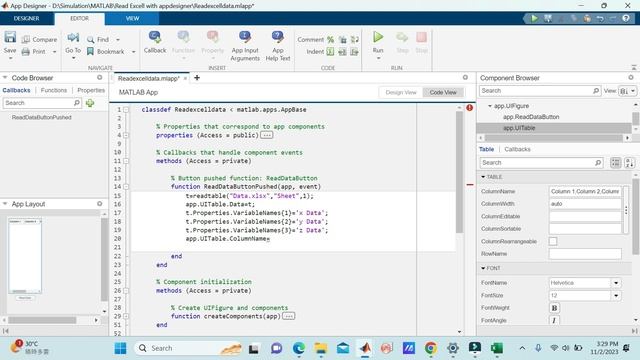Collapse the ReadDataButtonPushed function fold

click(x=126, y=187)
